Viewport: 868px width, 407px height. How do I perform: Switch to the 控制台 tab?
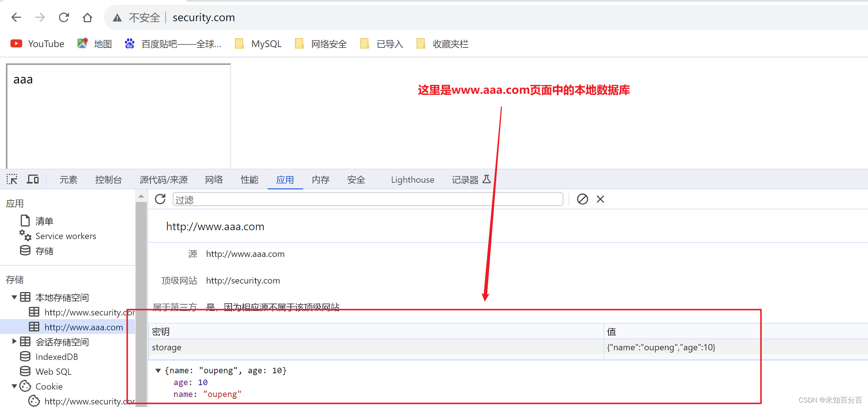click(108, 180)
